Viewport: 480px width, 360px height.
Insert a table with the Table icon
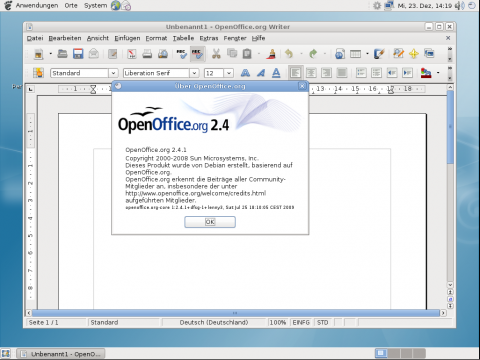[x=355, y=54]
